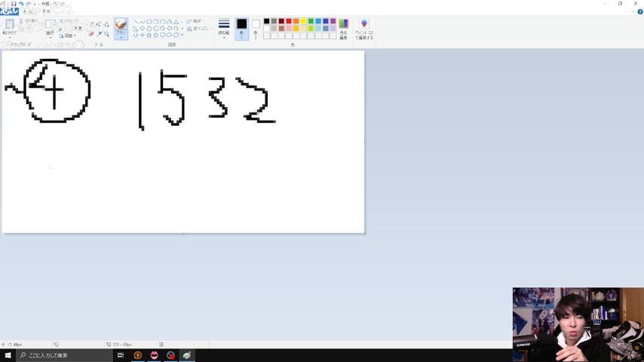Image resolution: width=644 pixels, height=362 pixels.
Task: Open the Rotate dropdown
Action: (68, 35)
